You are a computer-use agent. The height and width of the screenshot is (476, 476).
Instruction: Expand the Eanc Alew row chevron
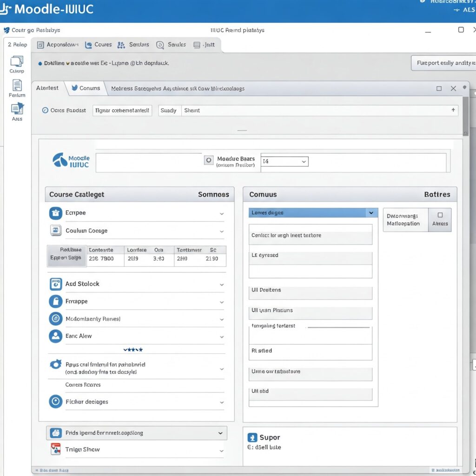coord(222,337)
